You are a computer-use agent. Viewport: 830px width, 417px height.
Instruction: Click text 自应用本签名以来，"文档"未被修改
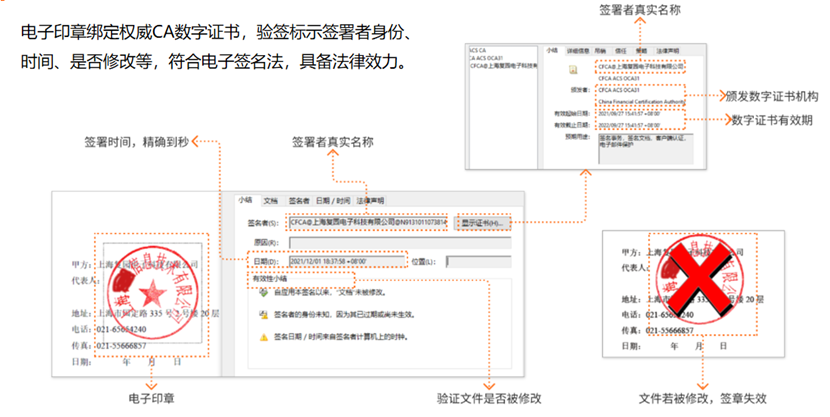click(330, 292)
